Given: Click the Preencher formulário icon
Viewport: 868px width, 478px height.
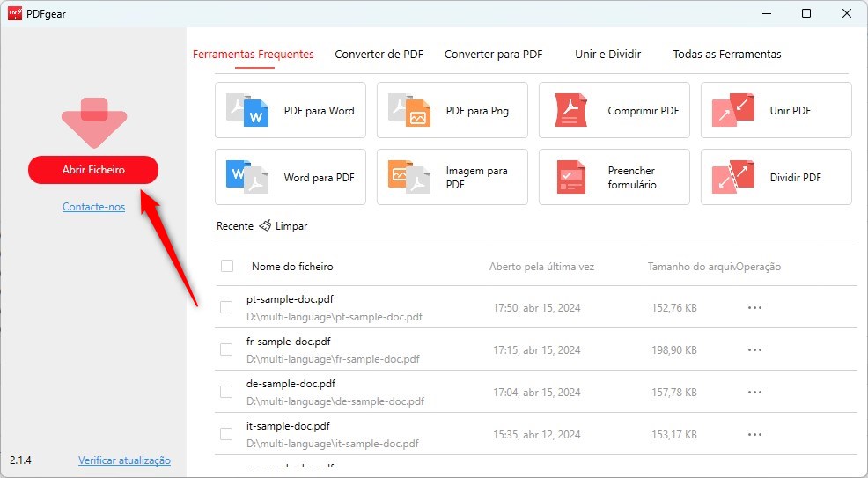Looking at the screenshot, I should [x=570, y=177].
